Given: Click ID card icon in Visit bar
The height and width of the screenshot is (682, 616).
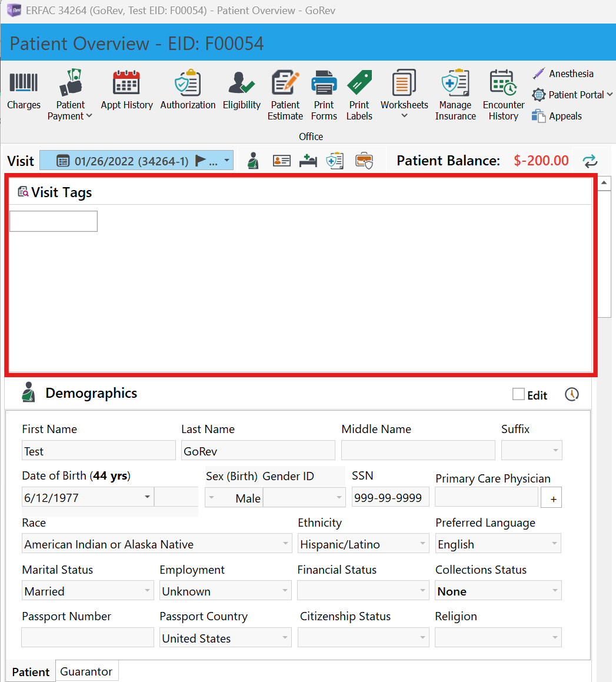Looking at the screenshot, I should click(281, 161).
